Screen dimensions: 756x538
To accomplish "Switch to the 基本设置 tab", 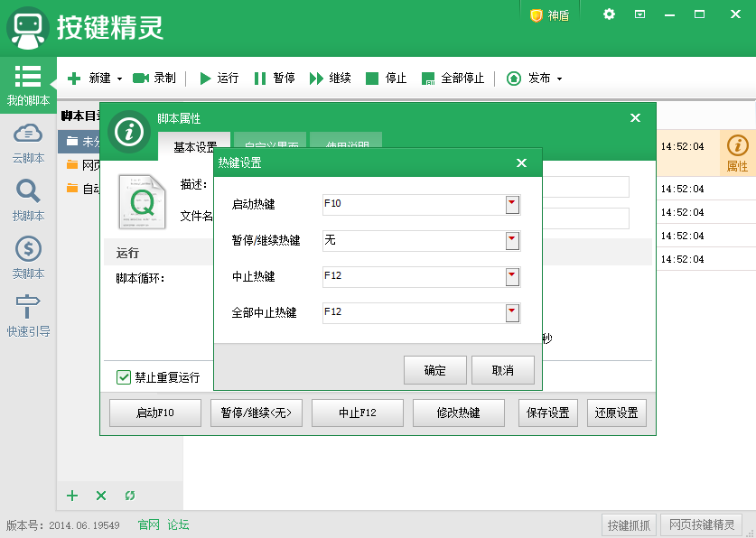I will click(x=195, y=146).
